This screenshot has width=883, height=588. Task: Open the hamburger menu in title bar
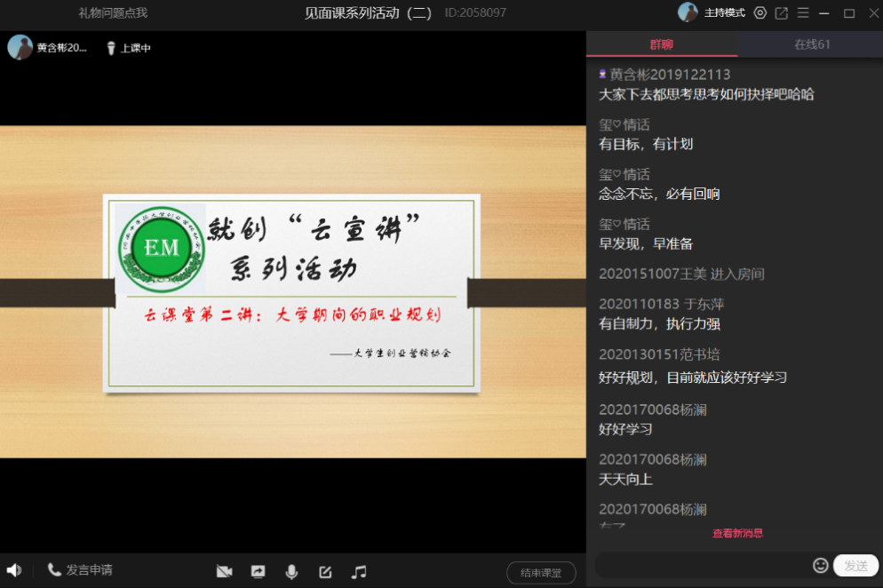pos(803,12)
